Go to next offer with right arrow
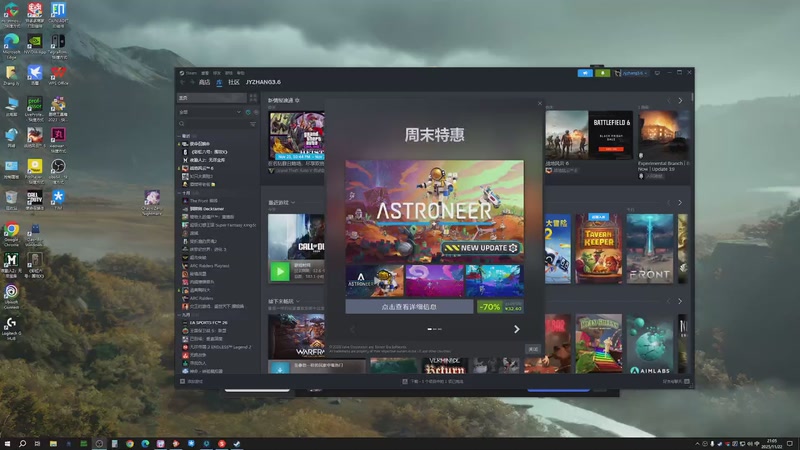 click(x=516, y=329)
